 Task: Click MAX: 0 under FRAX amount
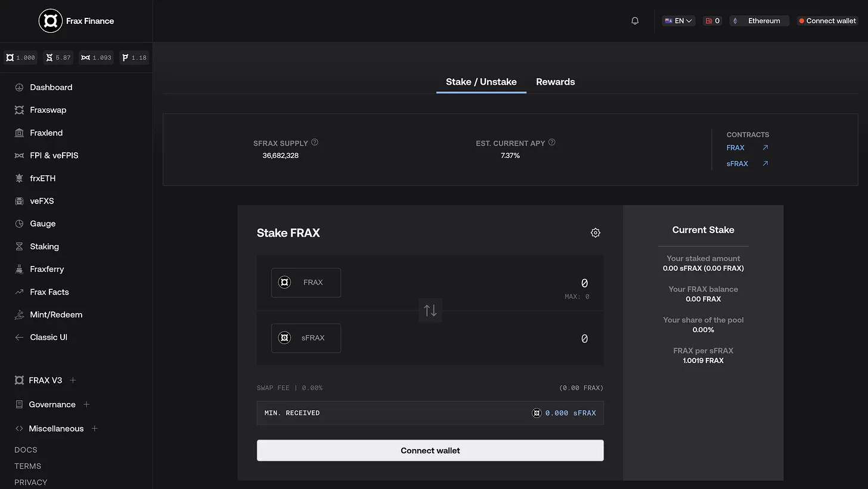point(577,297)
